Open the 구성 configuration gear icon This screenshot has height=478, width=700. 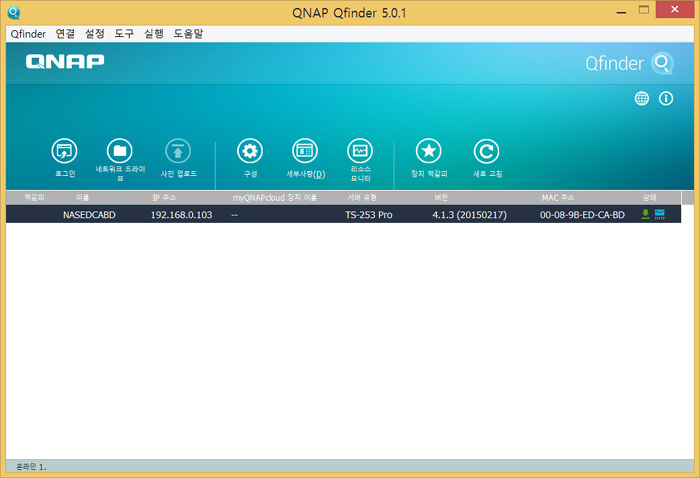click(x=250, y=151)
